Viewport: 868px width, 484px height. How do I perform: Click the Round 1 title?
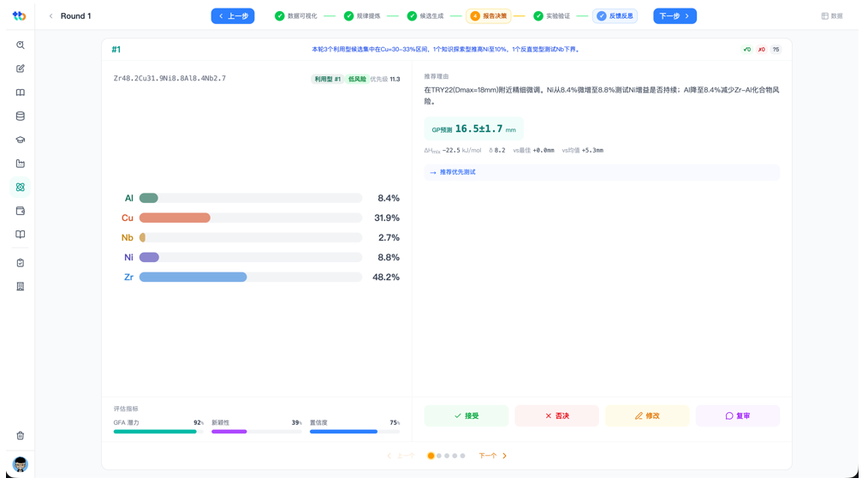[x=76, y=16]
